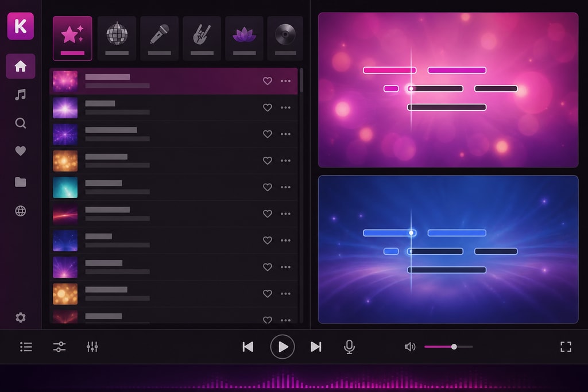This screenshot has width=588, height=392.
Task: Skip to the next track
Action: pyautogui.click(x=316, y=347)
